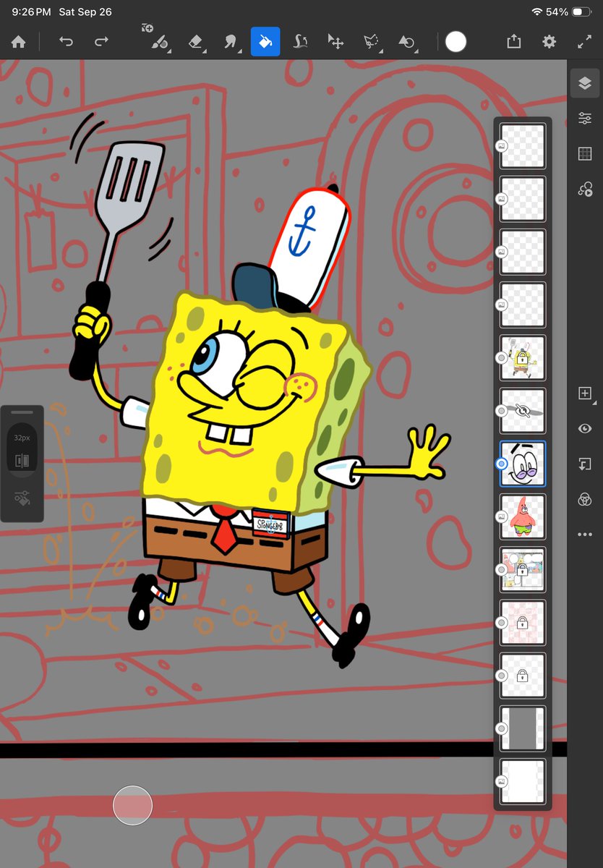Tap the blue badge on selected layer

click(501, 464)
